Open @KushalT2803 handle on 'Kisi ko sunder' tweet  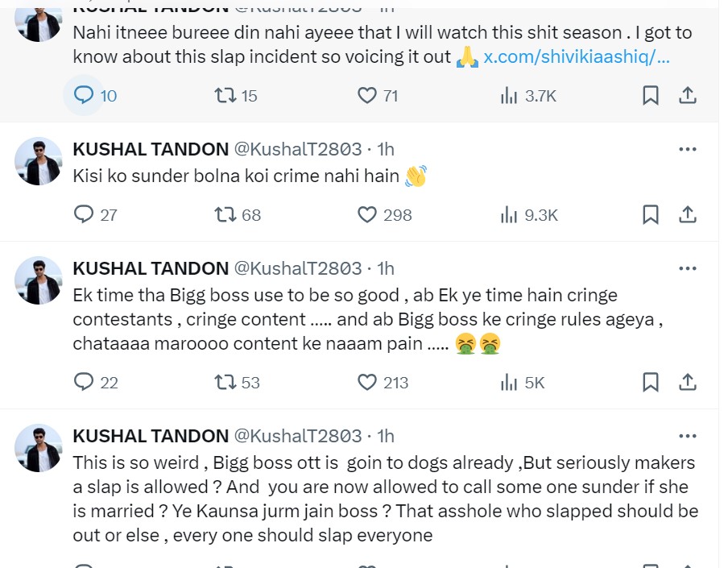(297, 149)
